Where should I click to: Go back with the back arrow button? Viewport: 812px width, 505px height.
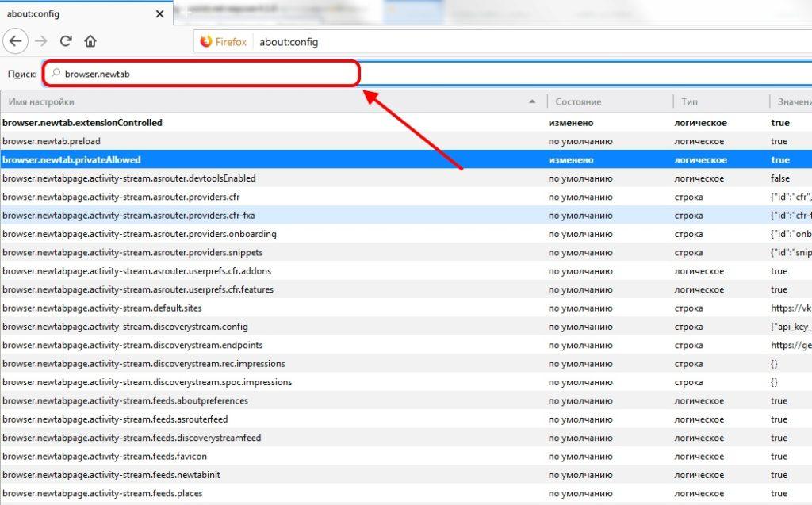tap(16, 41)
